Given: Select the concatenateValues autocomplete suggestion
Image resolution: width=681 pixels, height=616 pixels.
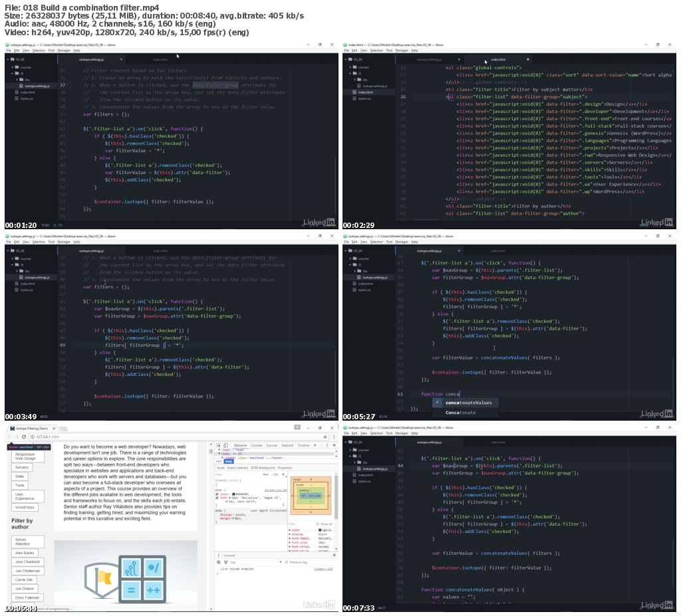Looking at the screenshot, I should coord(465,403).
